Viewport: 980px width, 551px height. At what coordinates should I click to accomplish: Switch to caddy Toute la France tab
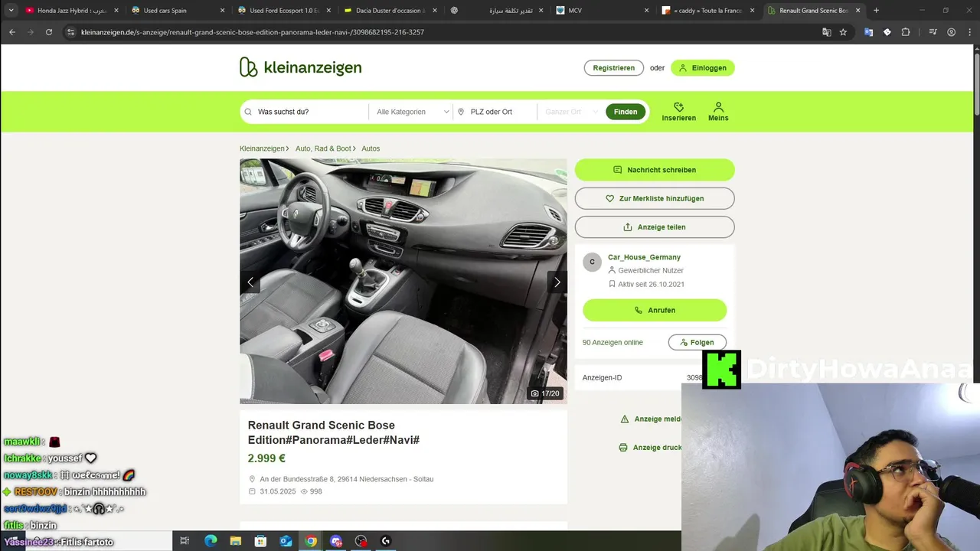pos(708,11)
